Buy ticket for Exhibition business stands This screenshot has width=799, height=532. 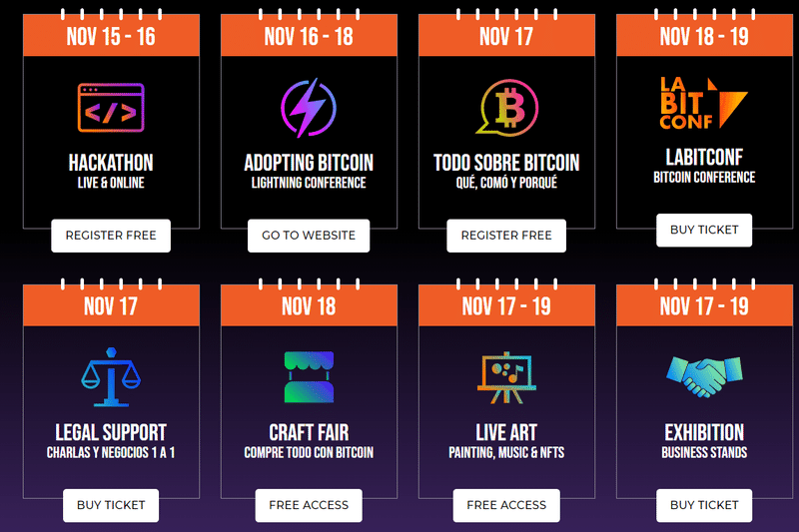tap(704, 505)
